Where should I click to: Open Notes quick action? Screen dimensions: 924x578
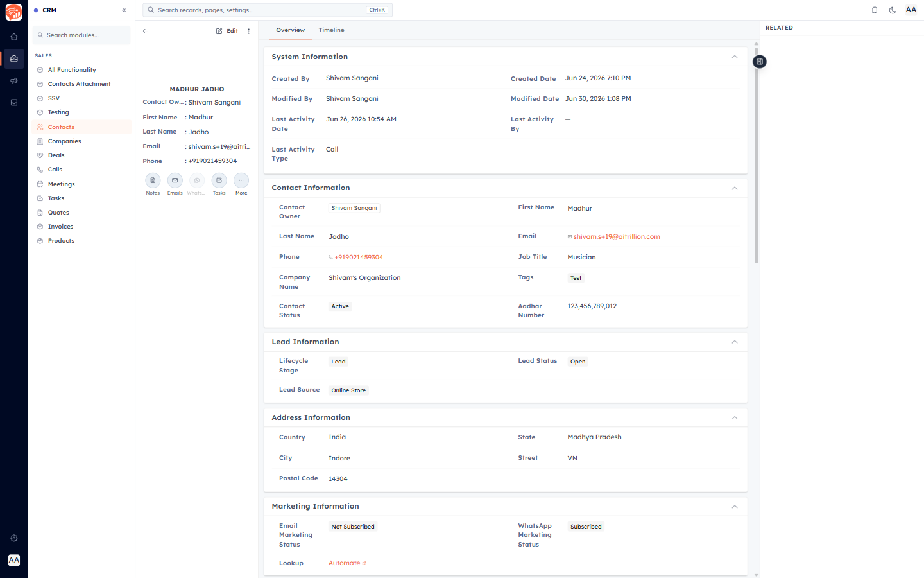coord(153,180)
